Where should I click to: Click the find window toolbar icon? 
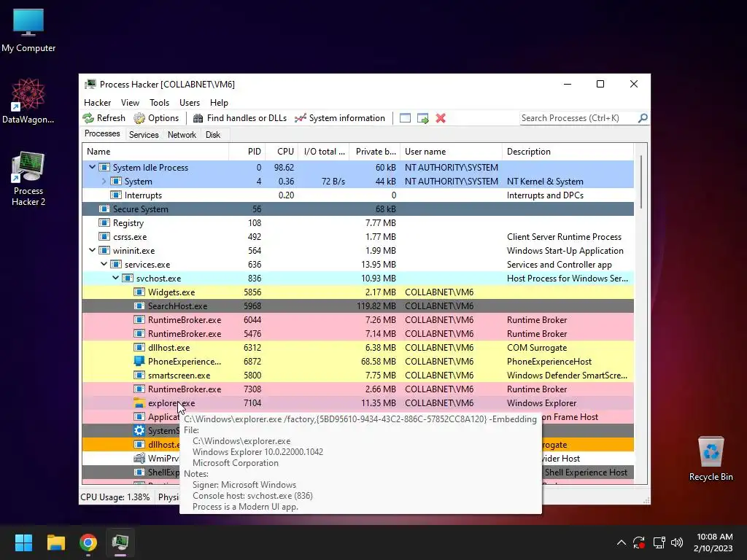405,118
